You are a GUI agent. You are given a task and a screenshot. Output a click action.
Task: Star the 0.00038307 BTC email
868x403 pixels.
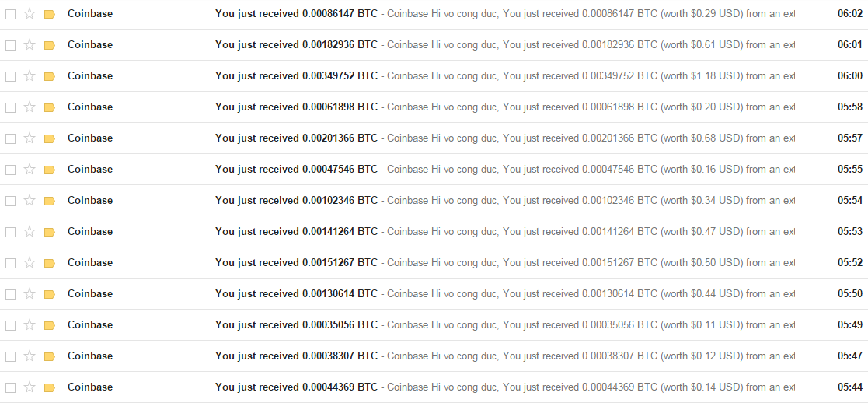click(30, 356)
